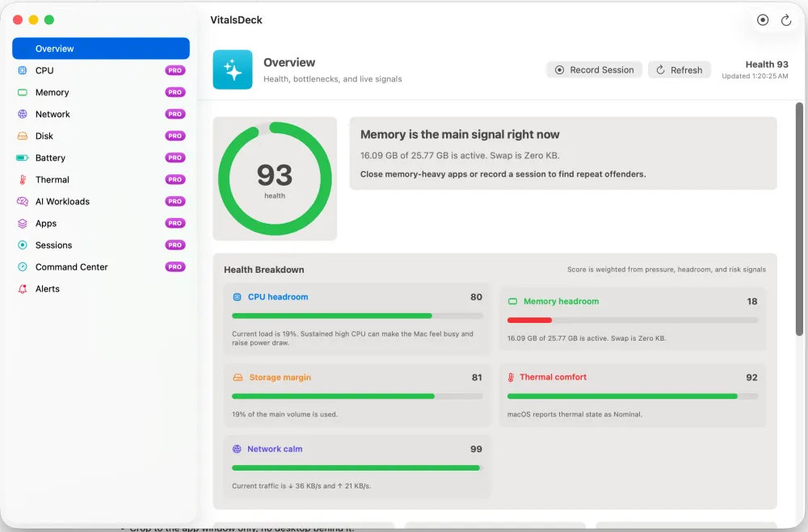Click the Thermal comfort score 92
Viewport: 808px width, 532px height.
pos(751,378)
